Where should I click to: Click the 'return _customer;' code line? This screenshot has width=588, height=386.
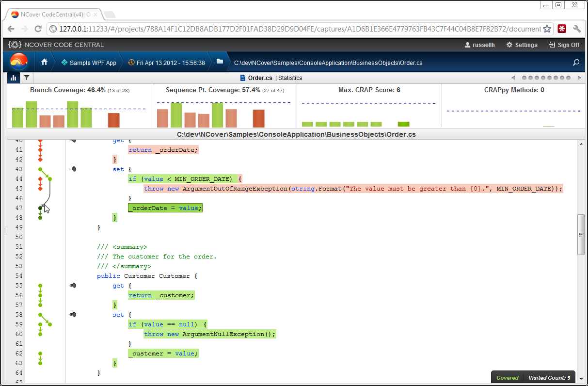[x=161, y=295]
